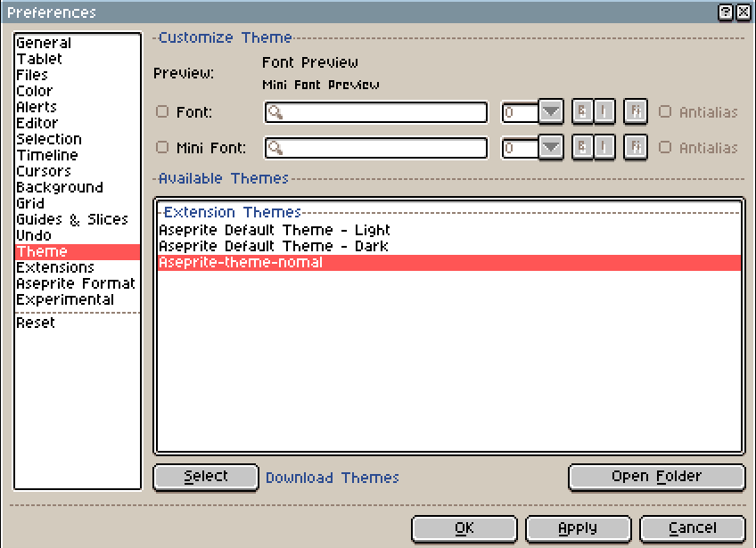Go to Background preferences section
This screenshot has height=548, width=756.
(78, 187)
